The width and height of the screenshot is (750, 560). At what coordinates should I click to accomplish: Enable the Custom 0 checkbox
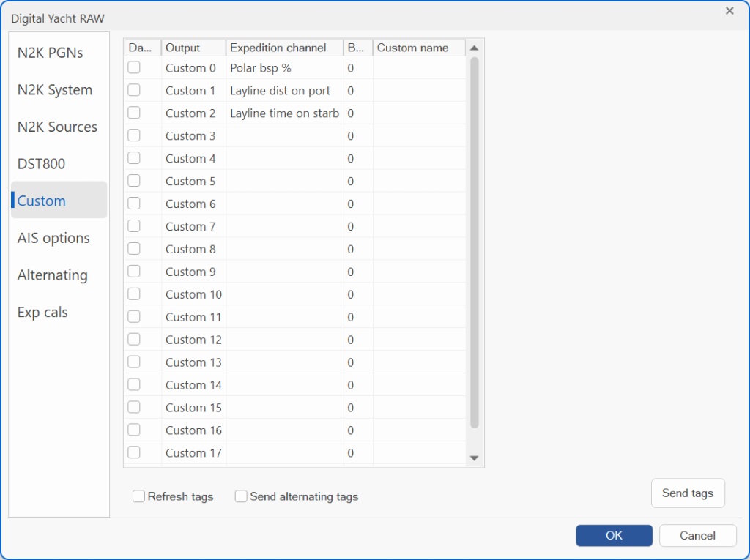point(134,67)
